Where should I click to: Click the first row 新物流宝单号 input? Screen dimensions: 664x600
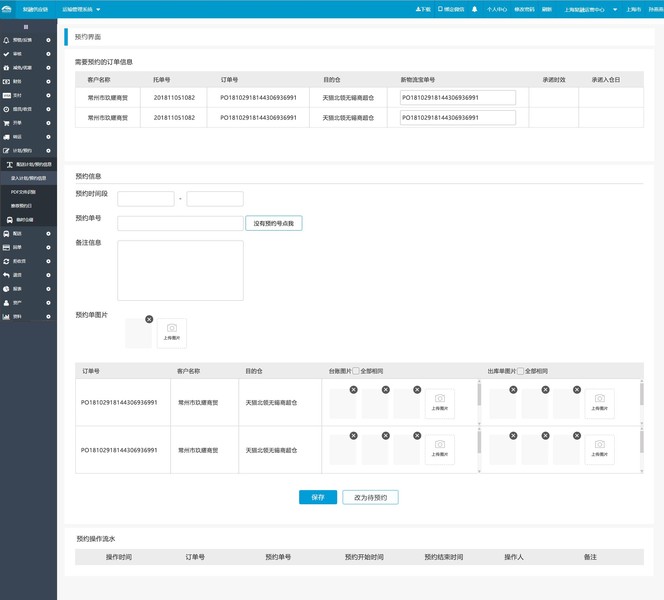(458, 97)
